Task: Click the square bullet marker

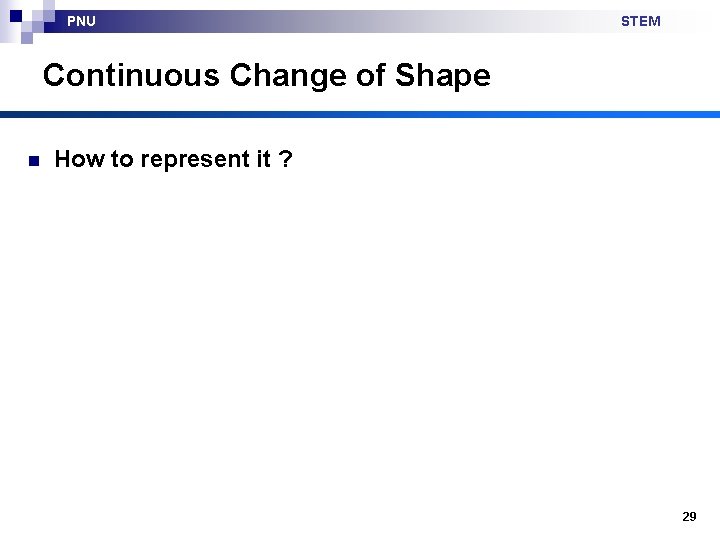Action: click(x=32, y=160)
